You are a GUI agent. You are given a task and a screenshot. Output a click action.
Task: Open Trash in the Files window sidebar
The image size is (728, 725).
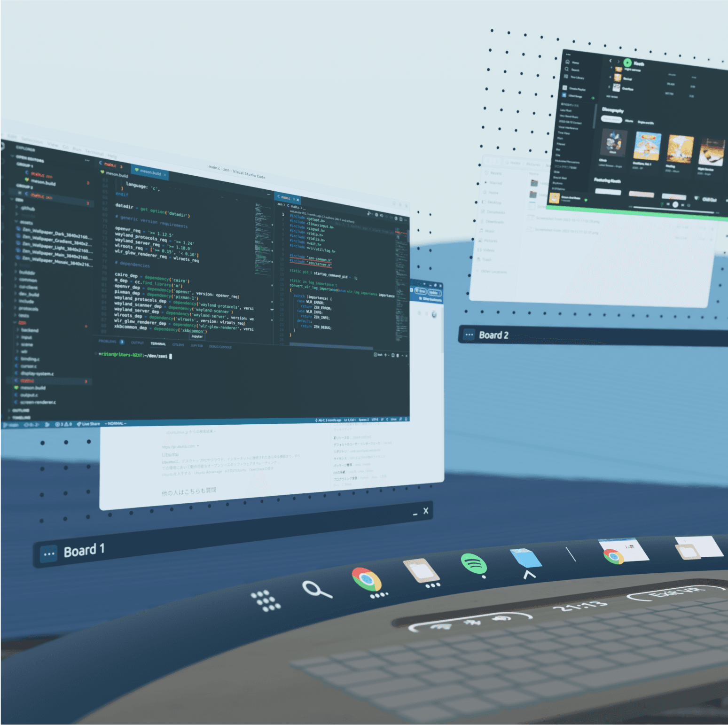484,259
